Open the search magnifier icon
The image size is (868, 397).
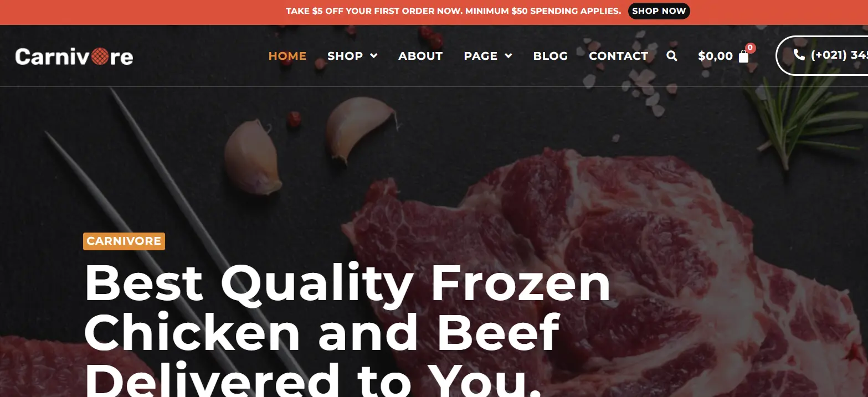[672, 56]
